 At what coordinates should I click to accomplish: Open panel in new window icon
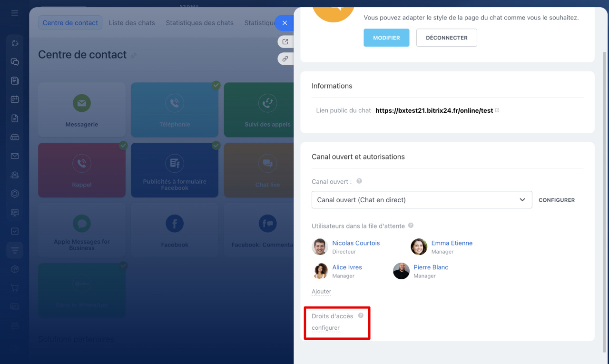pyautogui.click(x=285, y=41)
